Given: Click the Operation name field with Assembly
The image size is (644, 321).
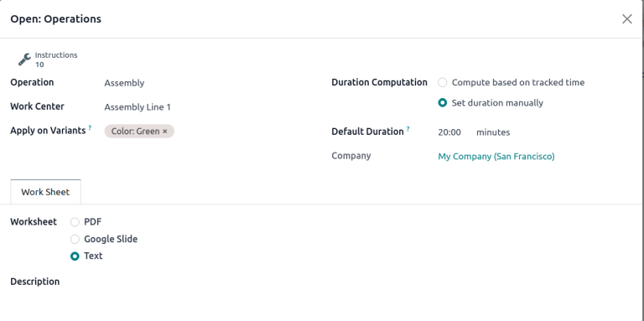Looking at the screenshot, I should point(205,83).
